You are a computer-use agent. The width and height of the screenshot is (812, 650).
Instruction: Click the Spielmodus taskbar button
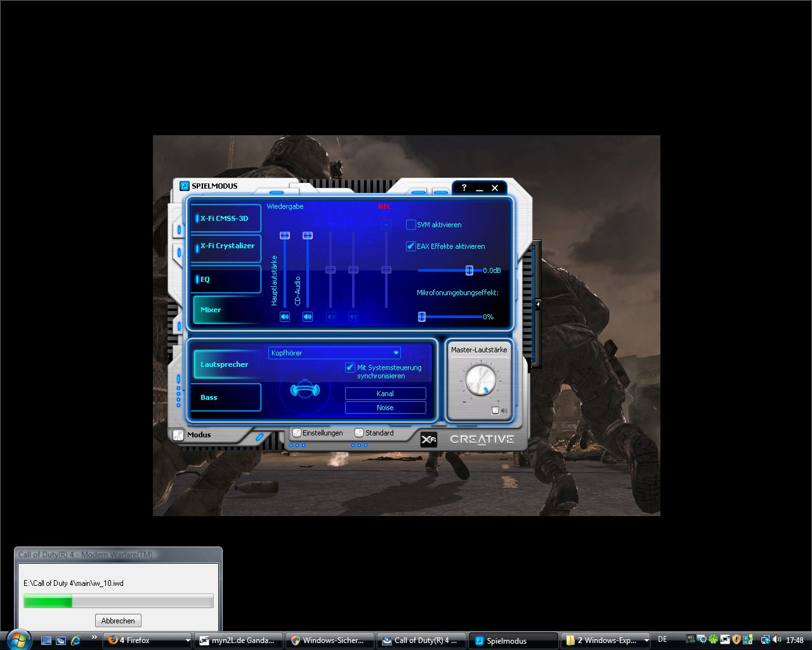pyautogui.click(x=513, y=640)
